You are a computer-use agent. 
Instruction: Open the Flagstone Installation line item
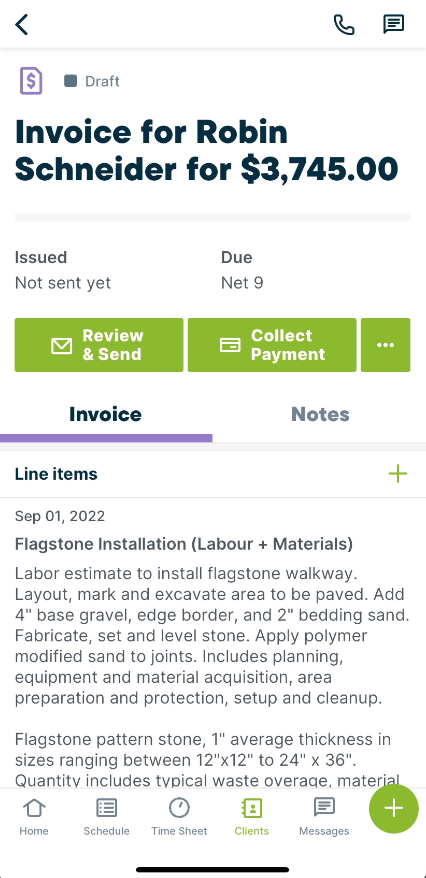pos(213,644)
